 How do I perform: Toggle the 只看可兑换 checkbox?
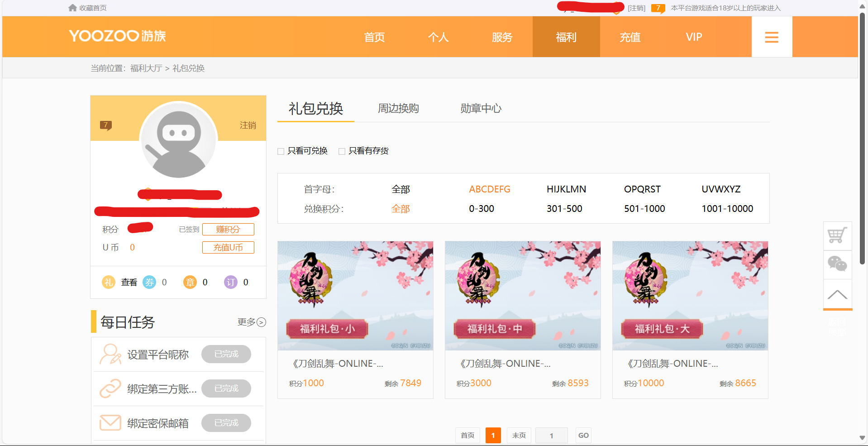[281, 151]
